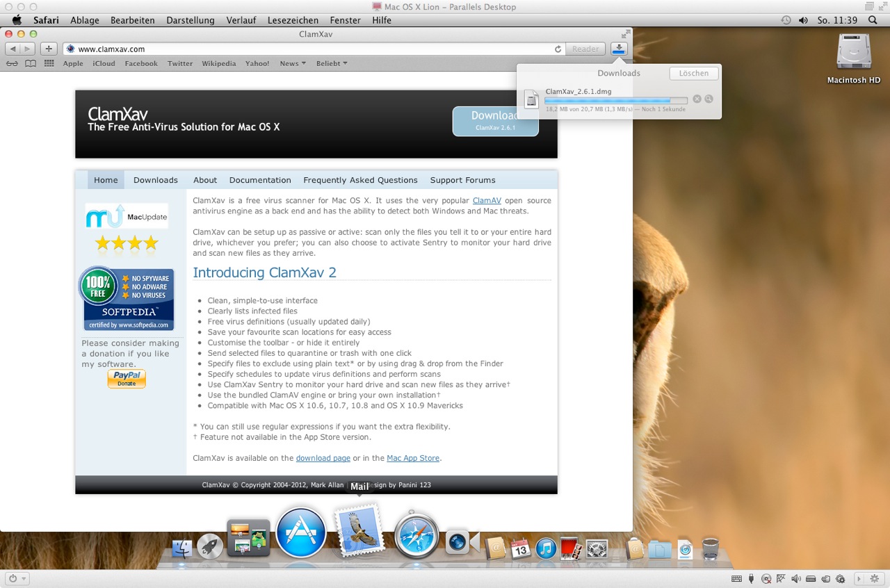Toggle Safari Downloads popover arrow button
Image resolution: width=890 pixels, height=588 pixels.
click(619, 49)
